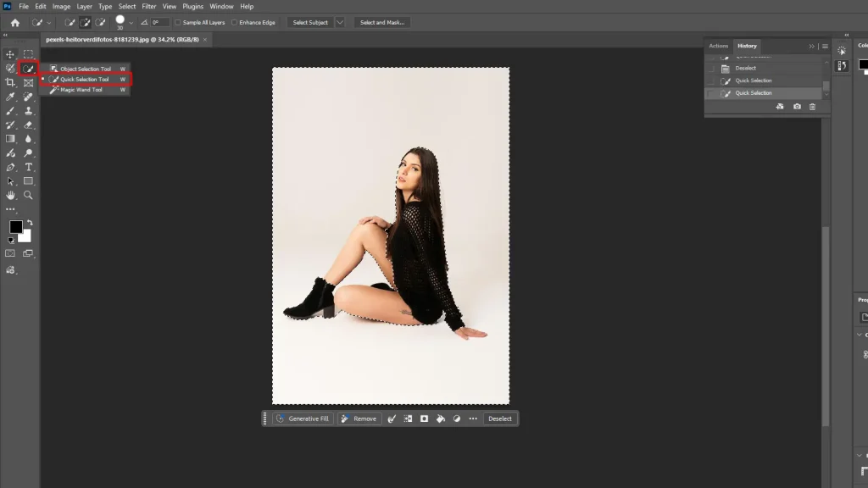Change screen mode button

28,253
